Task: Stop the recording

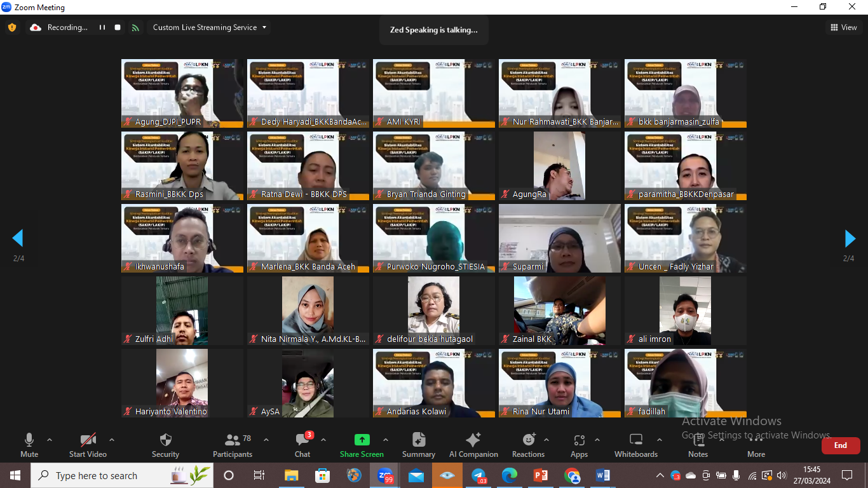Action: coord(118,27)
